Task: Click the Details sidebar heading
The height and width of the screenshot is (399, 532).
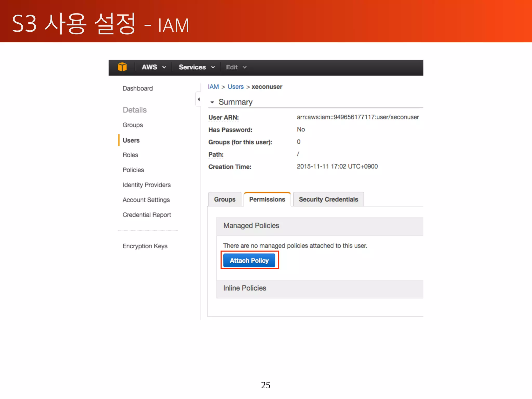Action: [x=135, y=110]
